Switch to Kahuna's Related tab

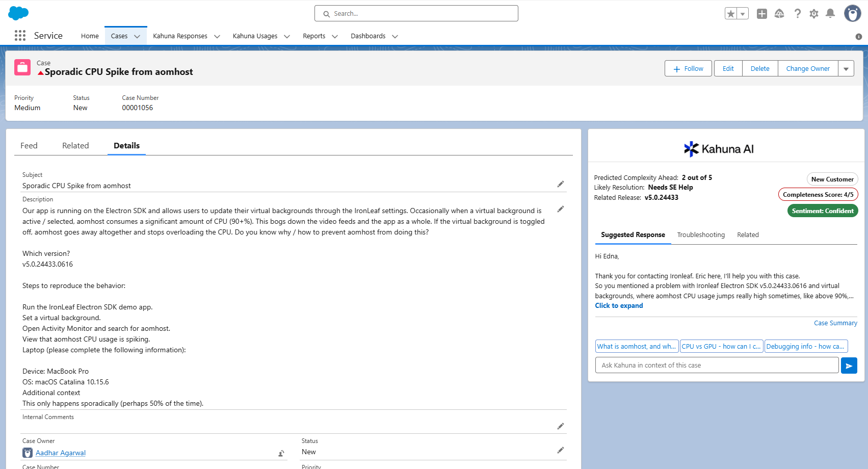748,234
